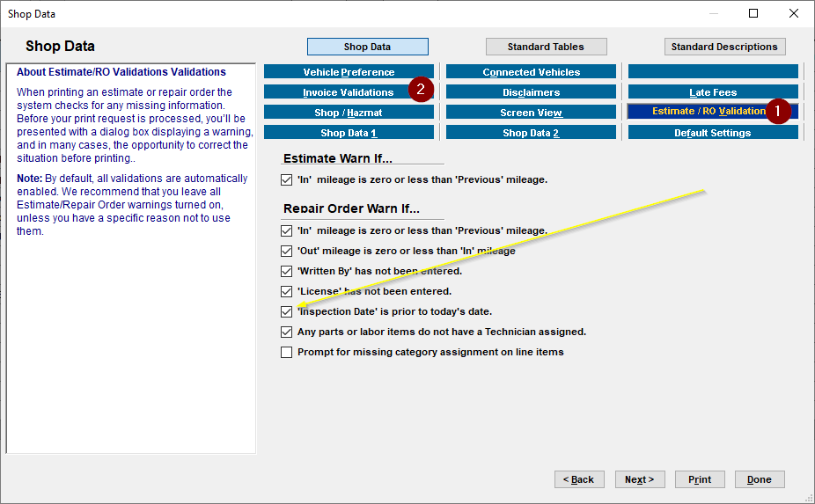
Task: Close the Shop Data window
Action: 794,13
